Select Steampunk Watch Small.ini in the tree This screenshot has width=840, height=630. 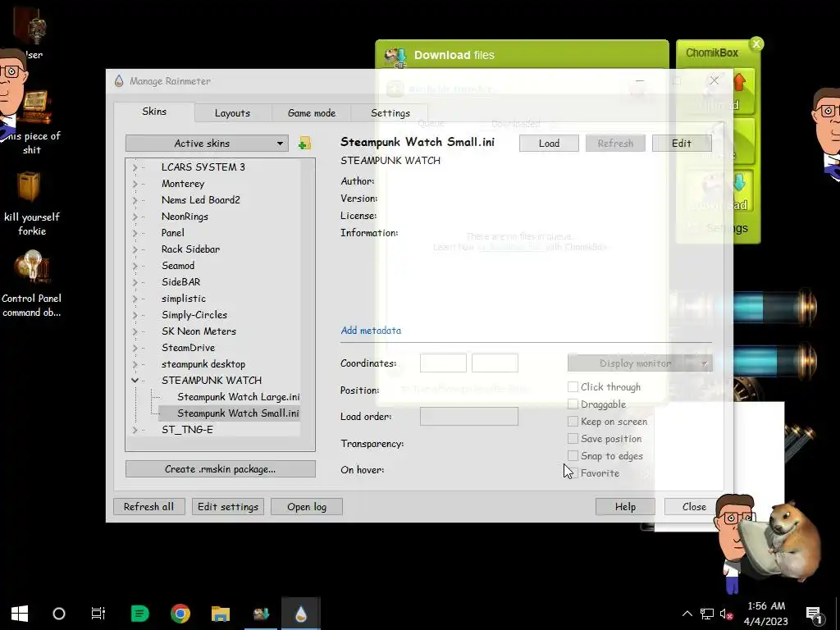(x=239, y=413)
